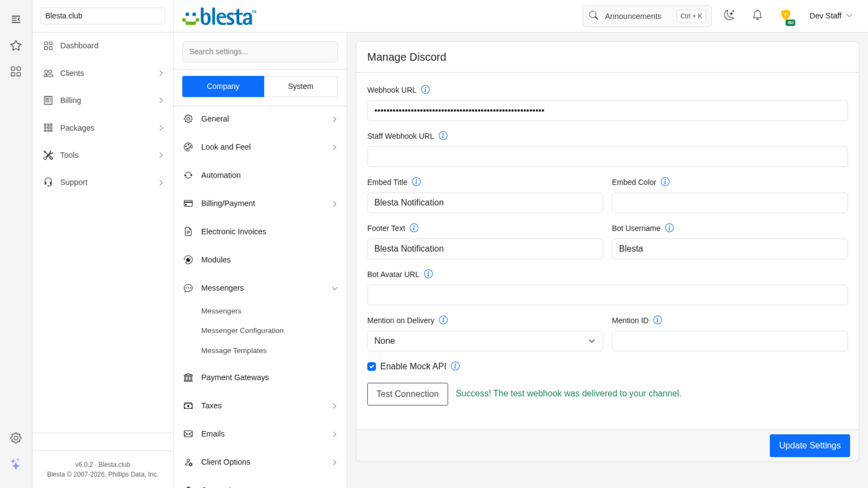Open Taxes settings

pos(260,406)
